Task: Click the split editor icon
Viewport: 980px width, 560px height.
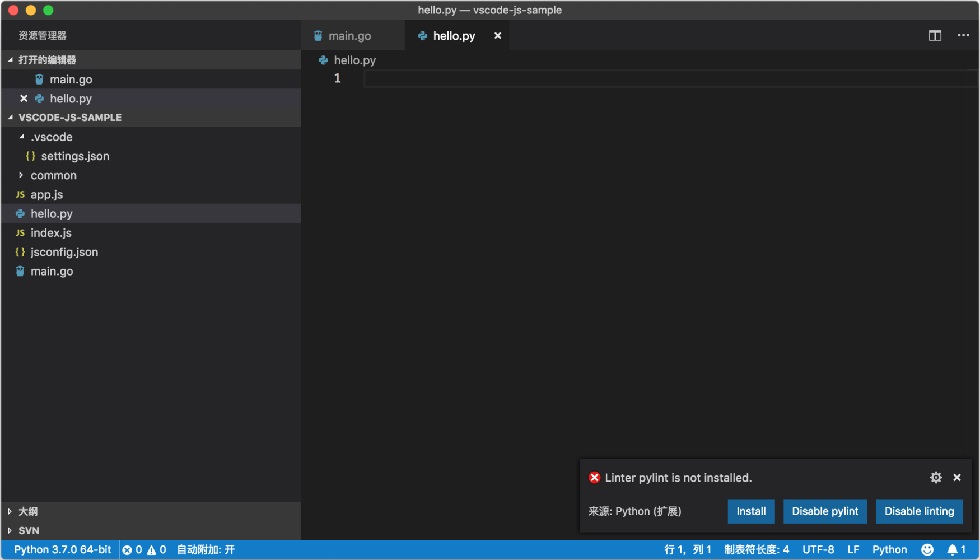Action: pos(934,36)
